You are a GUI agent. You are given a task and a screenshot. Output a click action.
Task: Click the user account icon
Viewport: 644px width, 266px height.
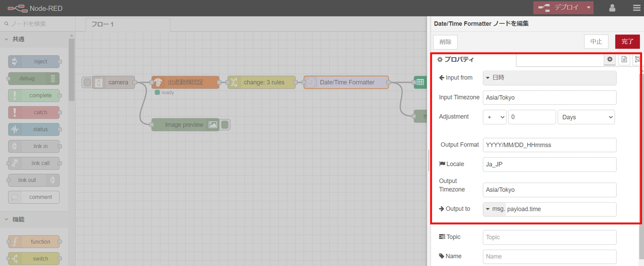(612, 8)
